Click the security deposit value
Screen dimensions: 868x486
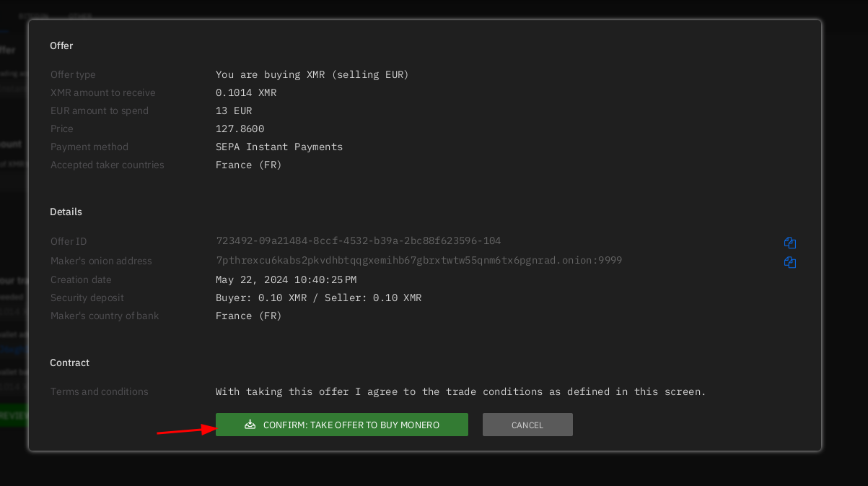[x=318, y=298]
